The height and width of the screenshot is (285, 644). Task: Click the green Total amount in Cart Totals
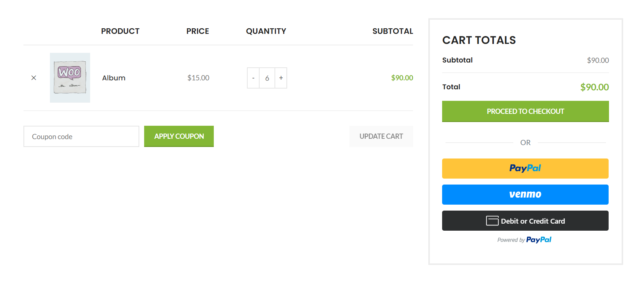pyautogui.click(x=594, y=87)
